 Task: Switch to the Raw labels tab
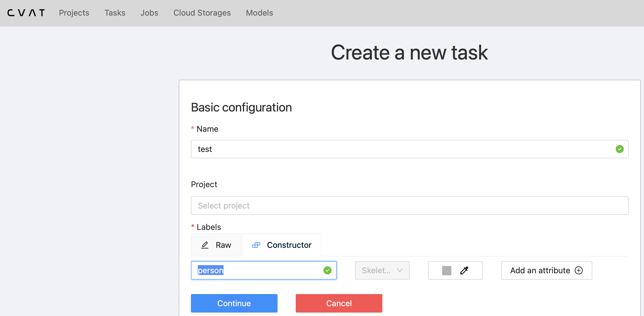pos(216,245)
